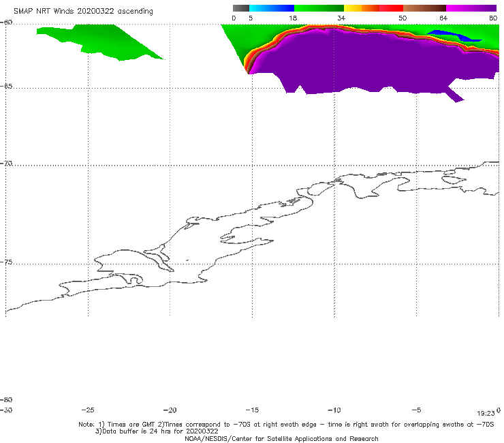Click the colorbar label 5
This screenshot has height=443, width=504.
tap(251, 18)
